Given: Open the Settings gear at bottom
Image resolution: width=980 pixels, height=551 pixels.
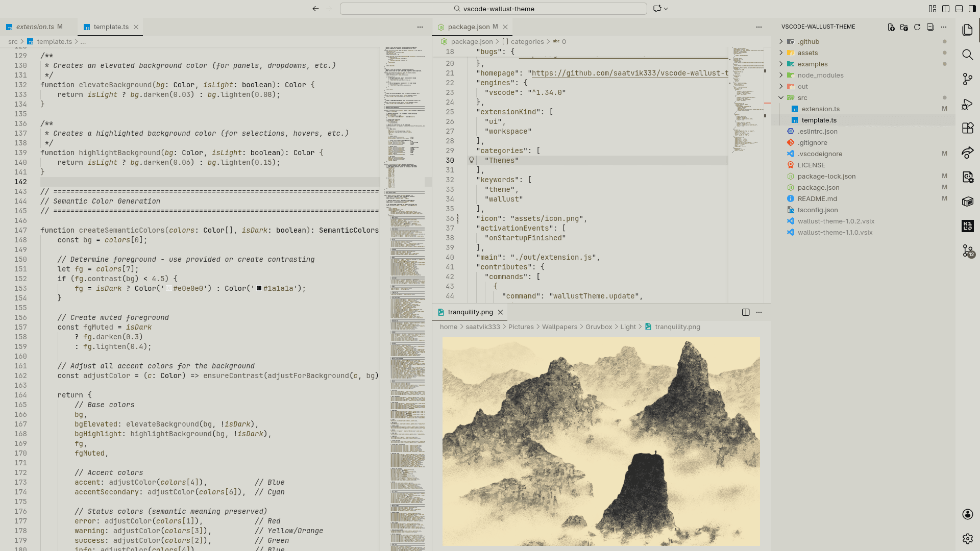Looking at the screenshot, I should (x=968, y=538).
